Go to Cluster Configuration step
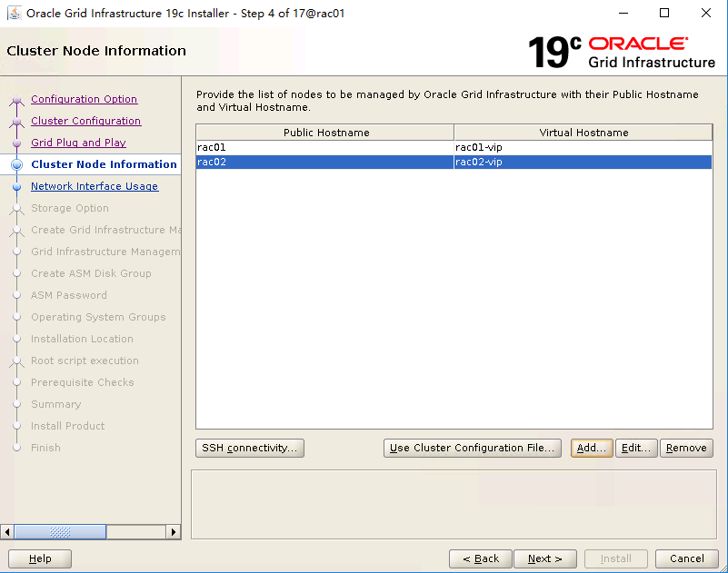 point(86,121)
